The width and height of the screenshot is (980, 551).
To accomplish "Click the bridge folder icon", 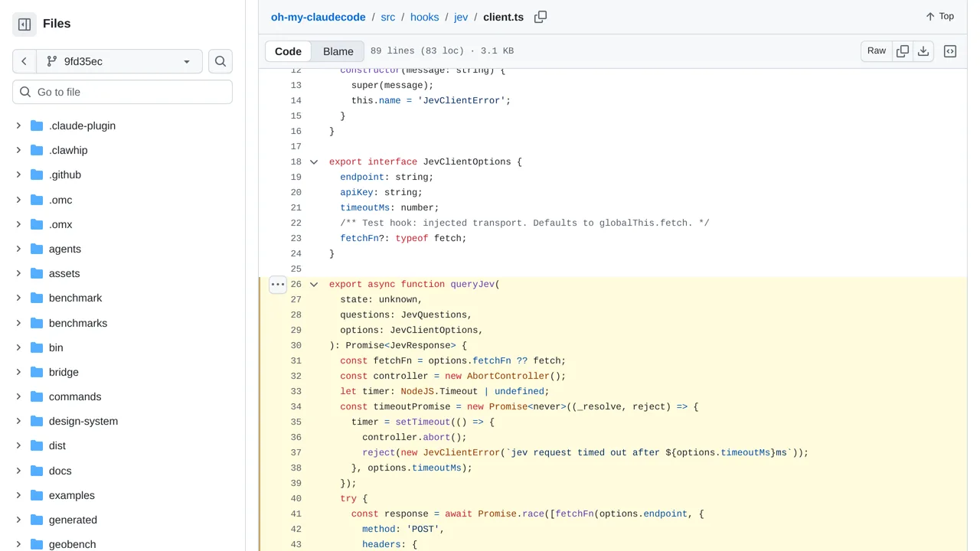I will tap(37, 372).
